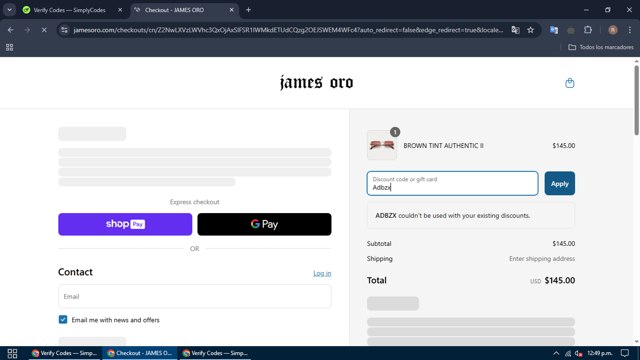Show hidden system tray icons

[x=556, y=353]
